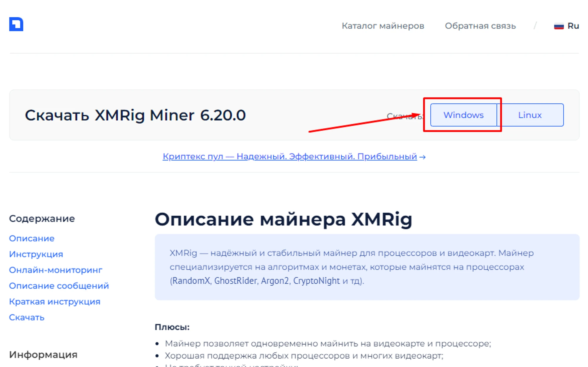This screenshot has height=367, width=588.
Task: Click the Описание майнера XMRig heading
Action: click(283, 219)
